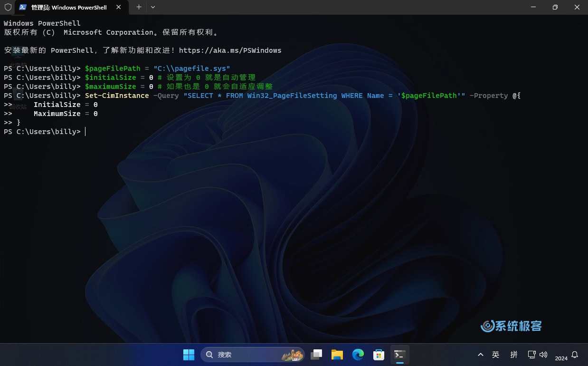Minimize the Windows Terminal window

(533, 7)
